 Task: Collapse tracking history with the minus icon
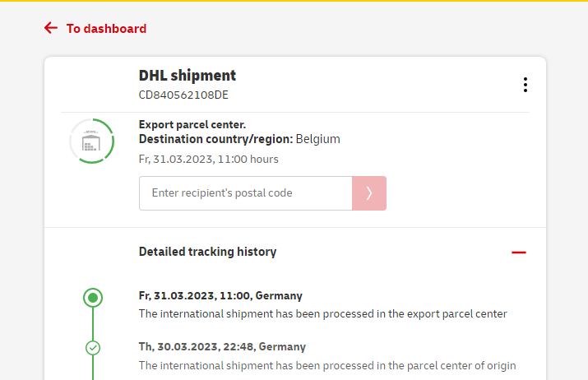pos(518,253)
